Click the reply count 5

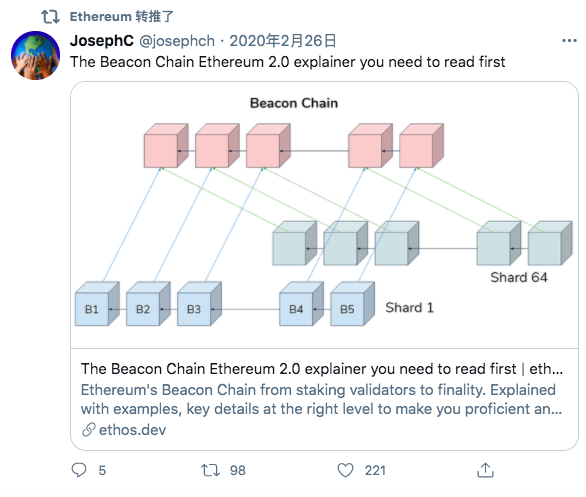(x=102, y=470)
